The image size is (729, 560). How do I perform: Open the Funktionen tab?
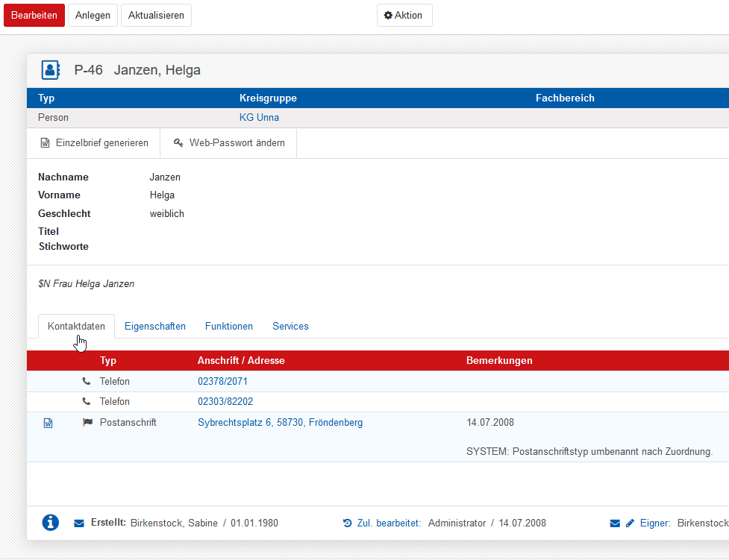[x=229, y=327]
